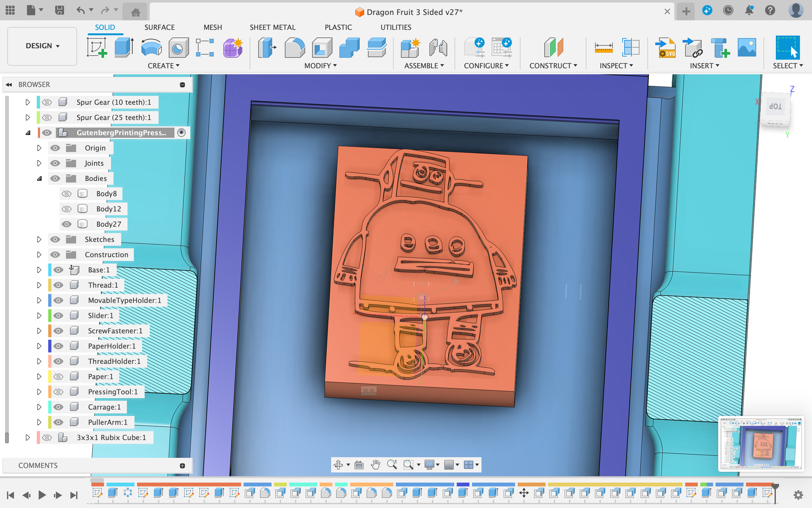Open the INSPECT menu
Screen dimensions: 812x508
click(x=616, y=65)
